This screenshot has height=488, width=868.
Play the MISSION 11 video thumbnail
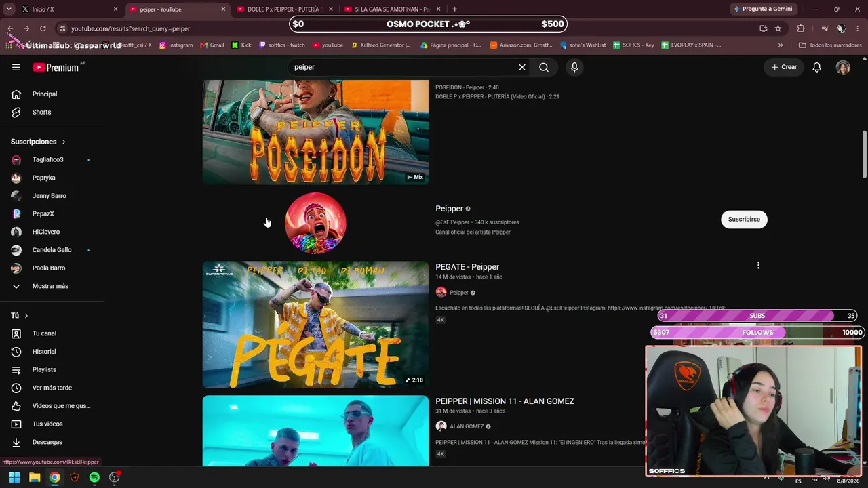tap(315, 431)
